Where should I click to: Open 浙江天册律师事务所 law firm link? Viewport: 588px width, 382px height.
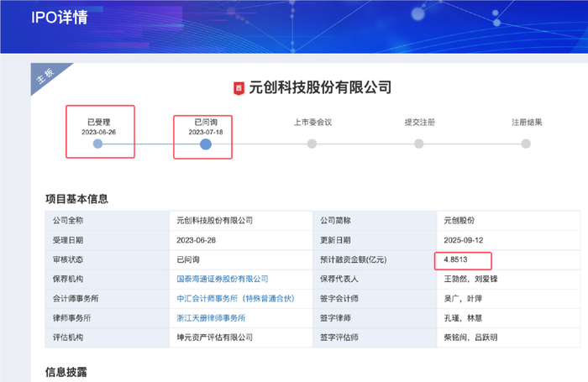pos(211,318)
